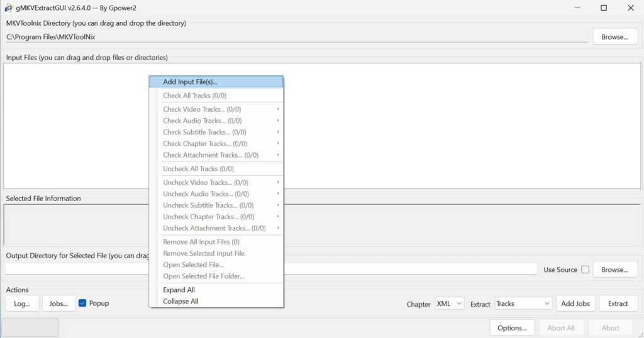
Task: Click the Add Jobs button
Action: (x=575, y=303)
